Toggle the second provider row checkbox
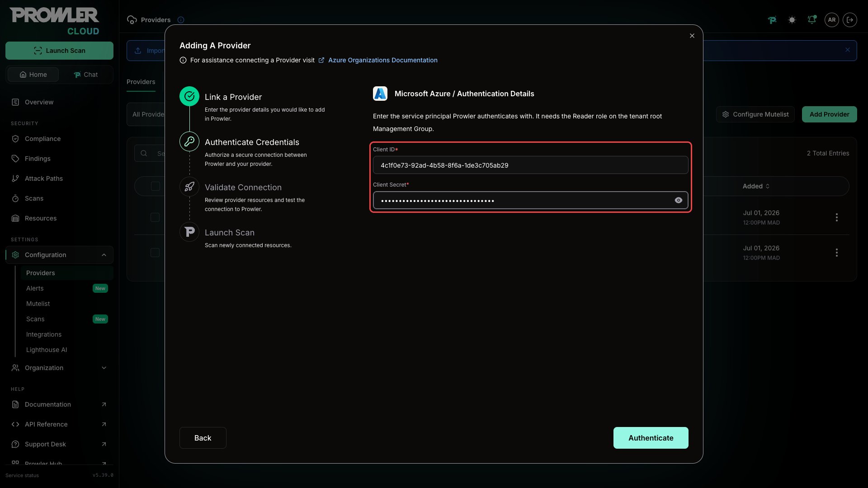 [155, 253]
